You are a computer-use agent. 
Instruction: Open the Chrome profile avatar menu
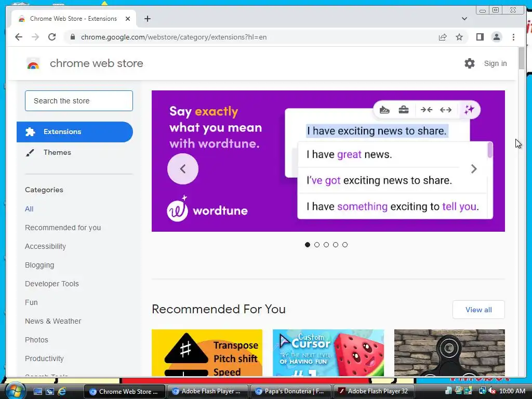[x=496, y=37]
